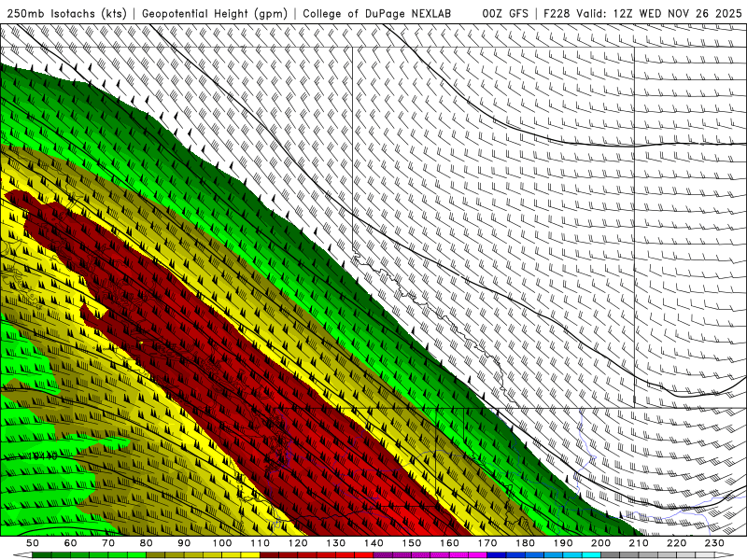Image resolution: width=747 pixels, height=560 pixels.
Task: Click the '190' value on the color scale
Action: pyautogui.click(x=563, y=543)
